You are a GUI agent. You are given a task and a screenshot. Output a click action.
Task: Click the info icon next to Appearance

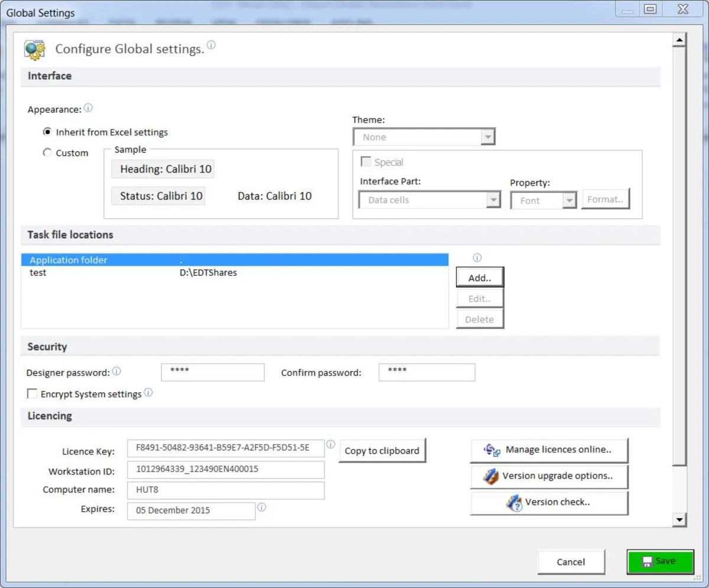[88, 108]
